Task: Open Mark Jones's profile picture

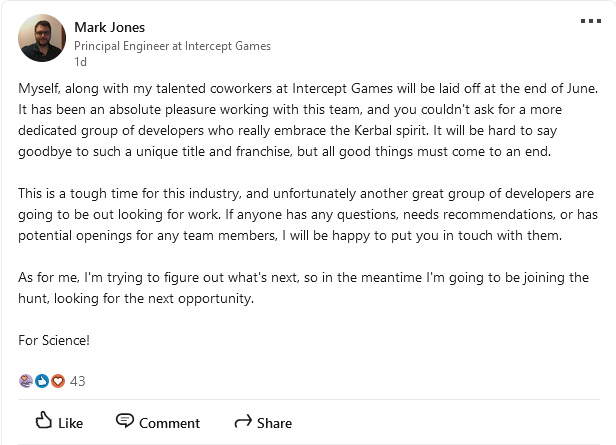Action: (42, 39)
